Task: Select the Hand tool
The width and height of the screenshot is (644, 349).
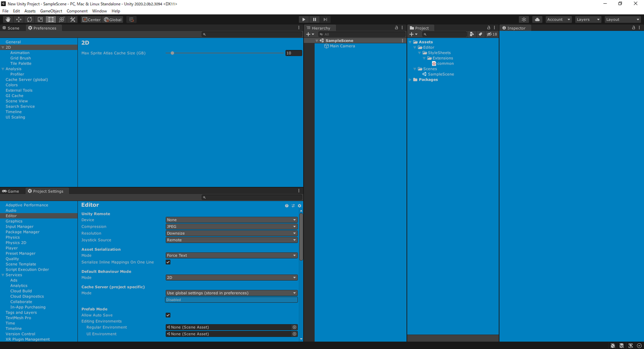Action: pyautogui.click(x=8, y=19)
